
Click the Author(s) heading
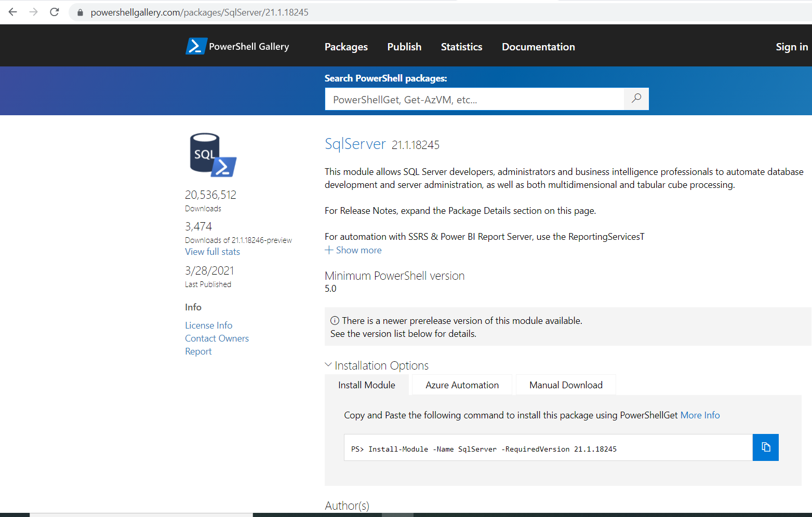(x=347, y=506)
